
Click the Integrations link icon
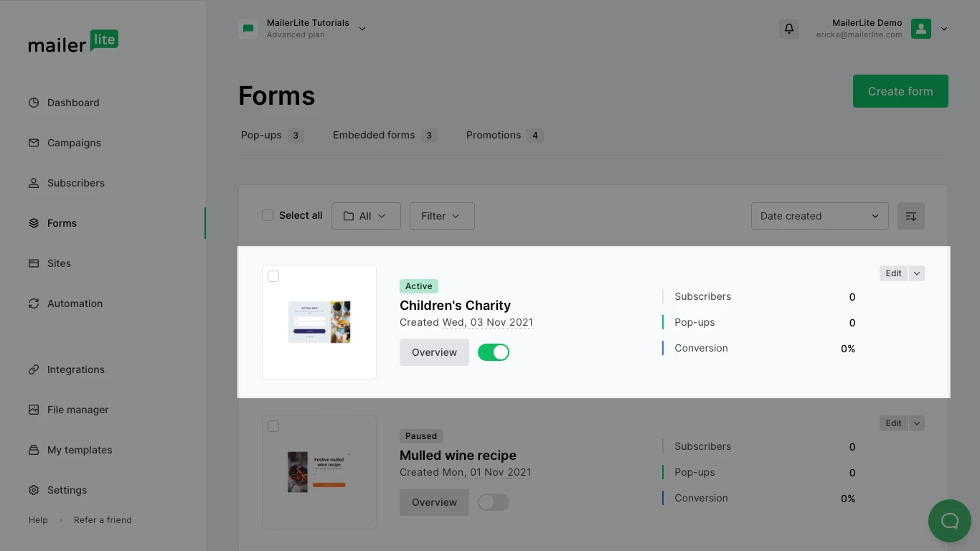[34, 369]
